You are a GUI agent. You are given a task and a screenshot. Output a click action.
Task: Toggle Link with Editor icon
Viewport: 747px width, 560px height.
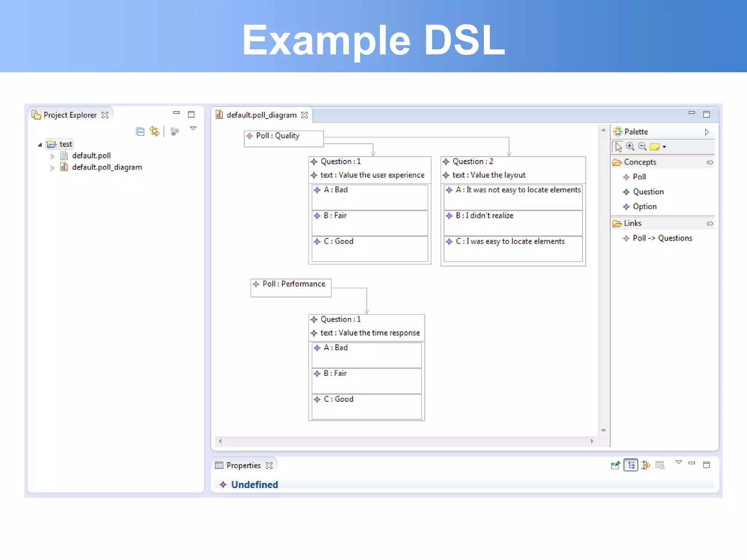(155, 131)
